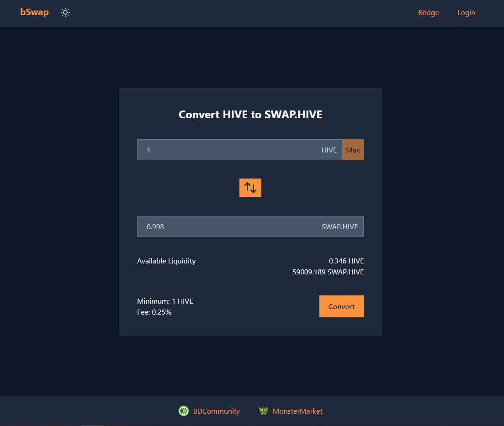Toggle light mode with the sun icon
Viewport: 504px width, 426px height.
[x=65, y=12]
